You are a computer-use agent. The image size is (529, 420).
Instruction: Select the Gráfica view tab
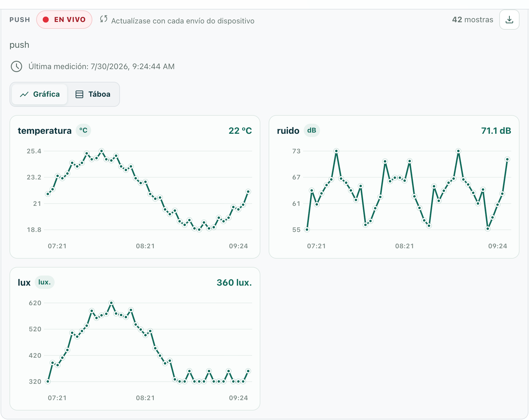[x=40, y=94]
